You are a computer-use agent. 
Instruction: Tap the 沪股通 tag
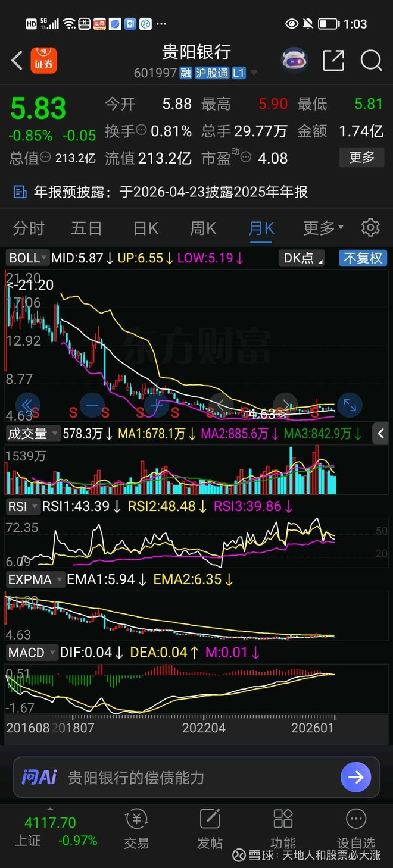(x=212, y=73)
